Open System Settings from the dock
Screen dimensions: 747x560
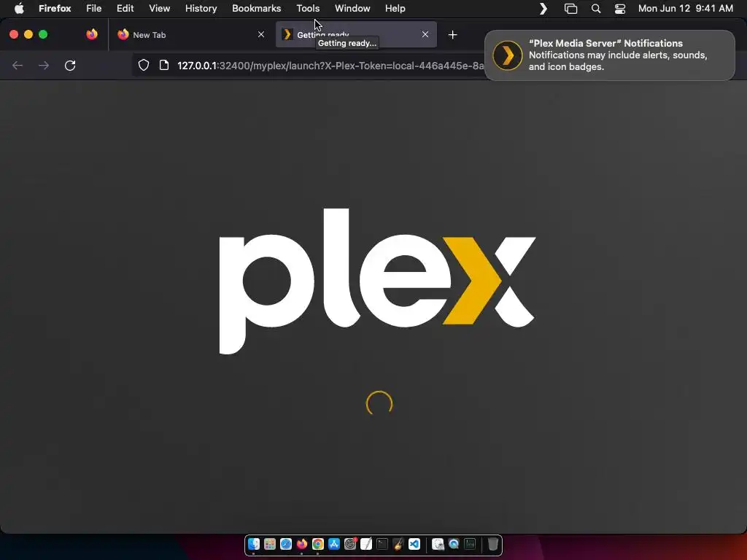point(350,544)
